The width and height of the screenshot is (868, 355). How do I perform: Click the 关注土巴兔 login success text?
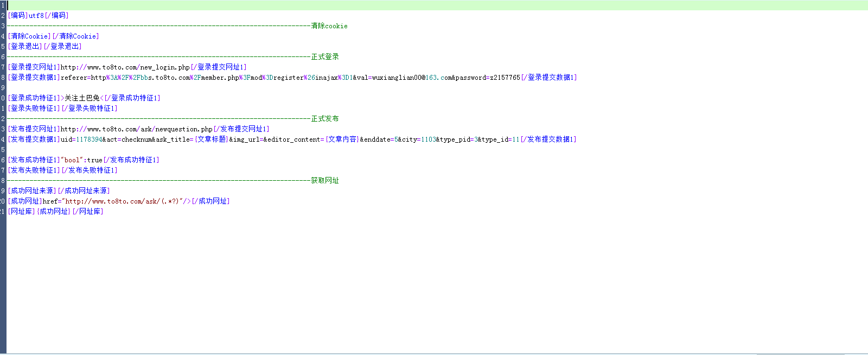tap(82, 98)
